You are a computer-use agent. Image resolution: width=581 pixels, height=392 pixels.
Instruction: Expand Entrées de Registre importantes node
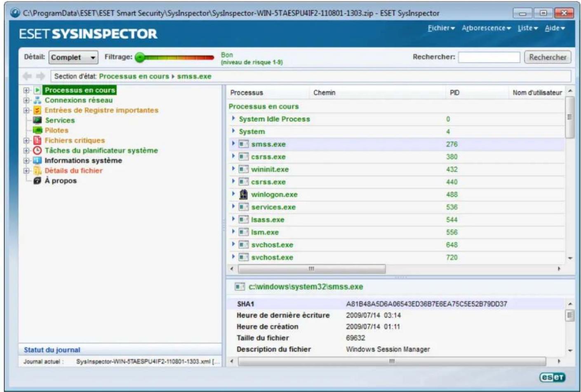tap(26, 110)
